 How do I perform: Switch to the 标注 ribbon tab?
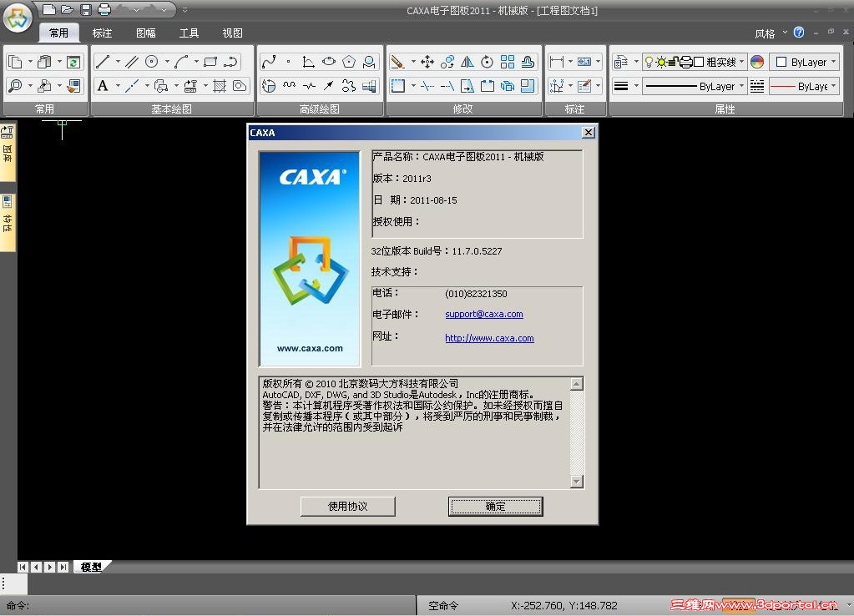[x=102, y=33]
